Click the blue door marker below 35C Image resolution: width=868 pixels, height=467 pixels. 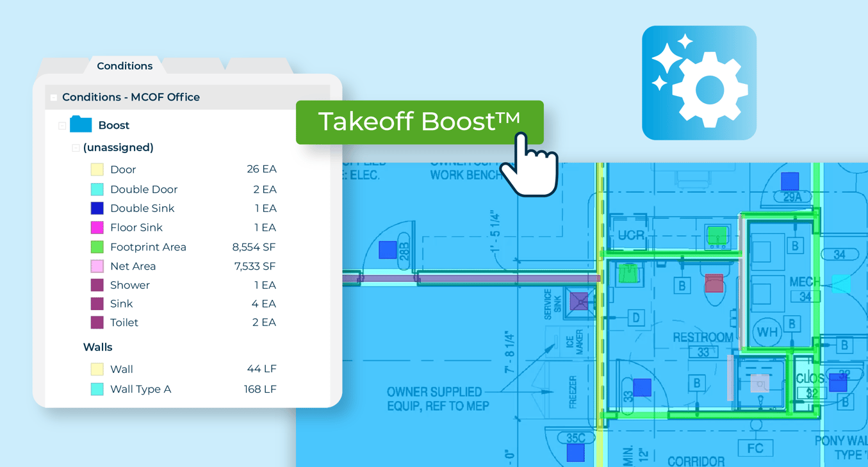pos(576,452)
